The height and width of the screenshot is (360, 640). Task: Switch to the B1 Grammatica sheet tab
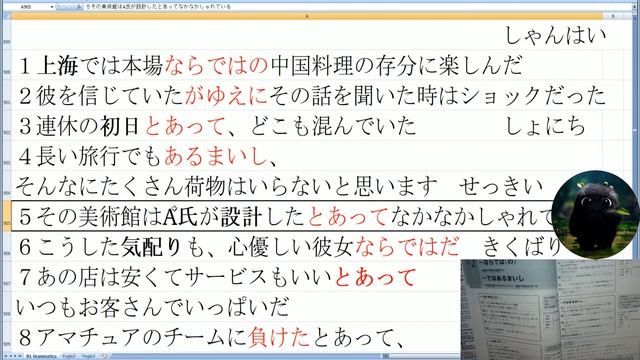pyautogui.click(x=41, y=356)
